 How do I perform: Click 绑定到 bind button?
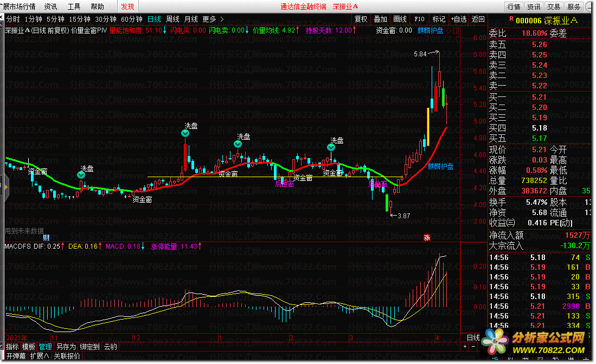tap(89, 347)
